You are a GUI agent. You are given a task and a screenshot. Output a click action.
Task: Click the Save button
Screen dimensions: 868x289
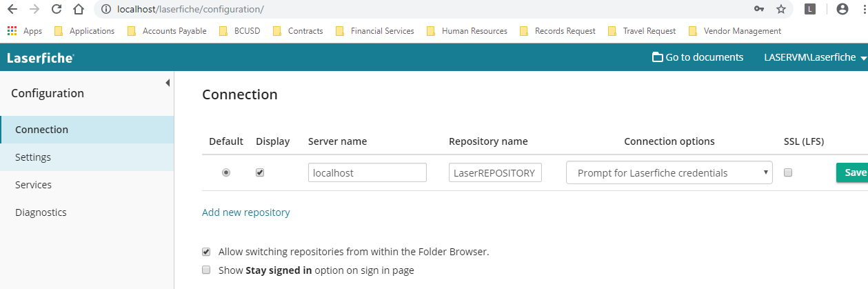tap(852, 172)
